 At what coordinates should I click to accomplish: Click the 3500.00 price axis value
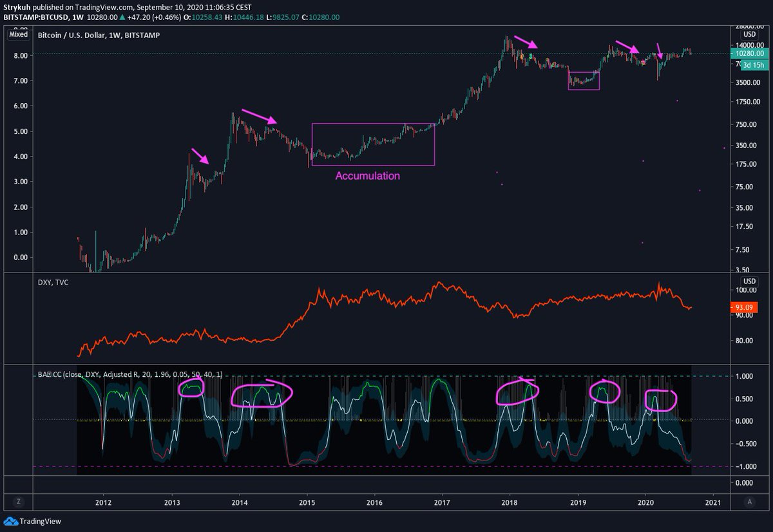pos(747,82)
